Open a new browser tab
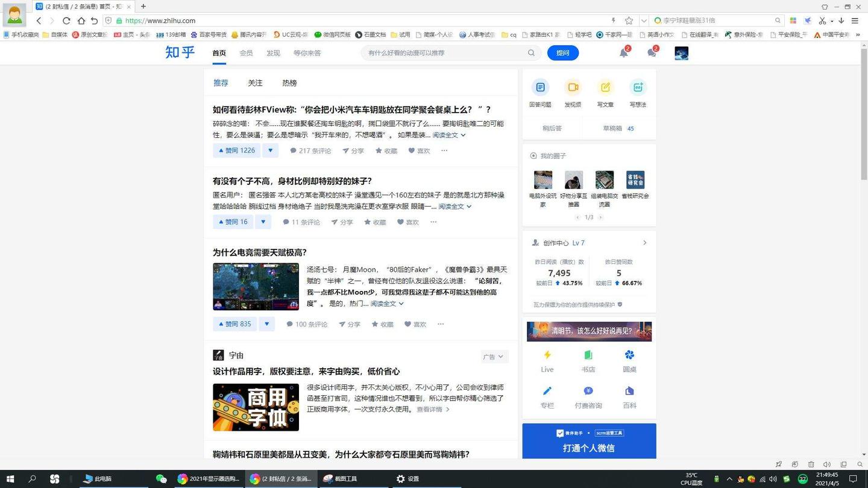Image resolution: width=868 pixels, height=488 pixels. coord(143,7)
